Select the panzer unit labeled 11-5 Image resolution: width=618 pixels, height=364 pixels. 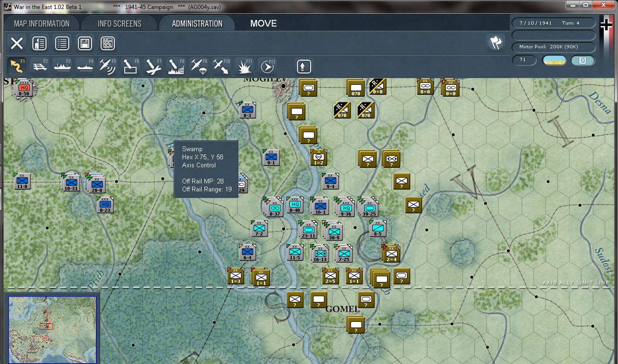pyautogui.click(x=295, y=253)
